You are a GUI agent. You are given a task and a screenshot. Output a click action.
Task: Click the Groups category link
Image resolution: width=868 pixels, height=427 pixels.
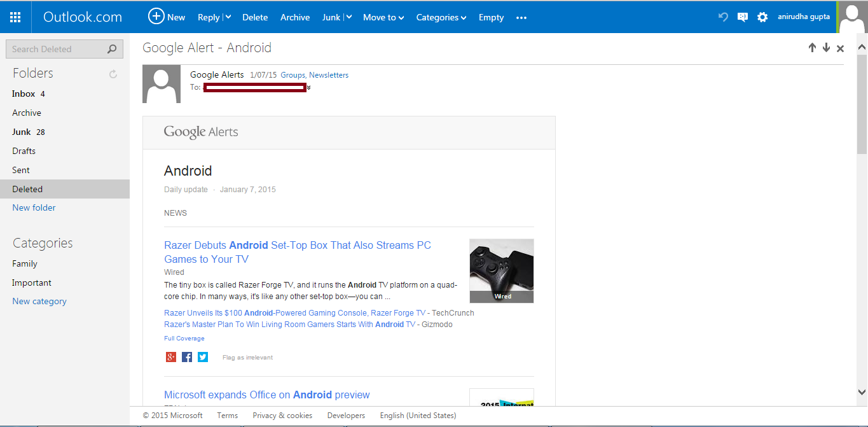coord(293,75)
